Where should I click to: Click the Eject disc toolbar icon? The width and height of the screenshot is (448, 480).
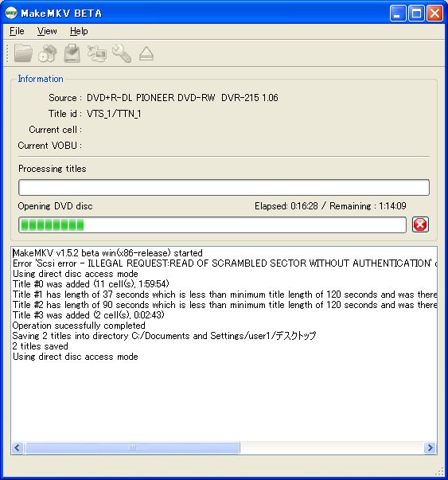click(x=146, y=53)
